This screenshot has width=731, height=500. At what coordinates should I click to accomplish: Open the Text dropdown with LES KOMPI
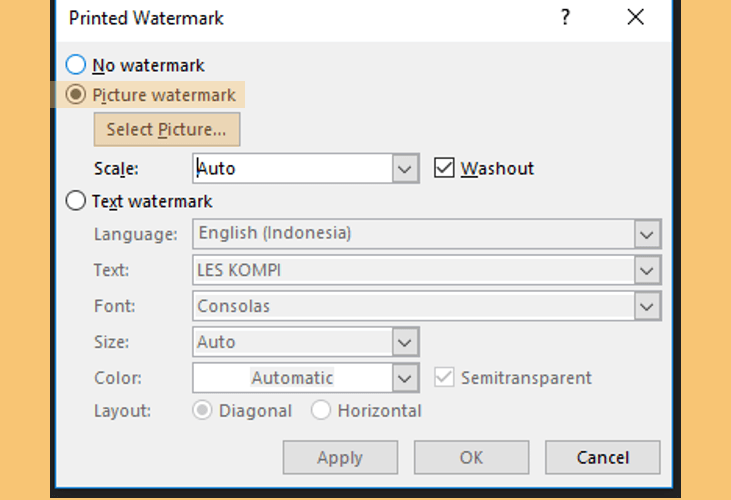[x=647, y=270]
